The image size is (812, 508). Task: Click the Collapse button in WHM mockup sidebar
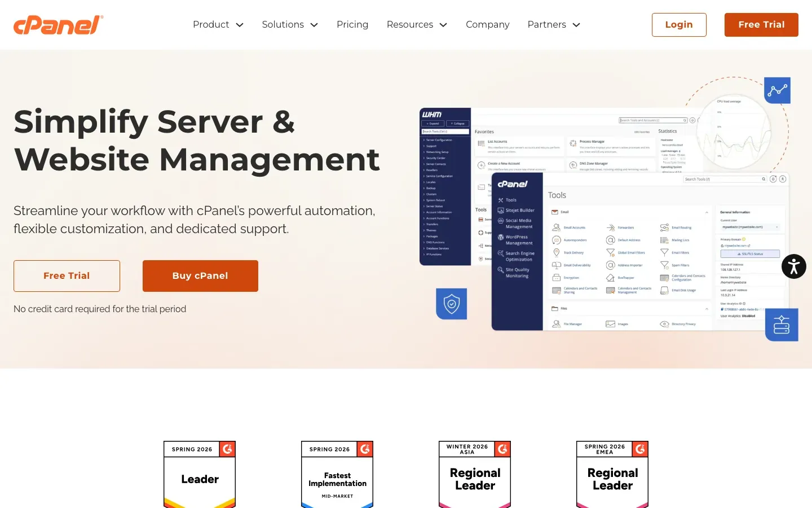(458, 123)
